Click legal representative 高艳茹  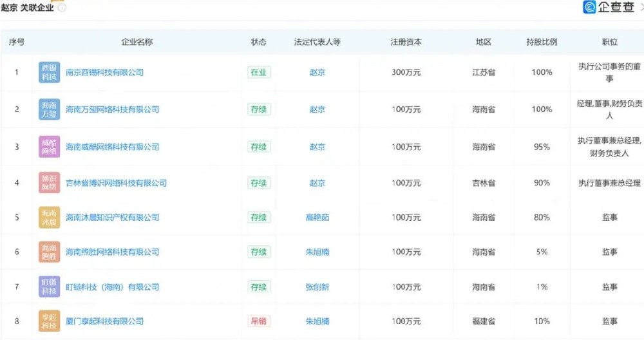click(x=317, y=217)
